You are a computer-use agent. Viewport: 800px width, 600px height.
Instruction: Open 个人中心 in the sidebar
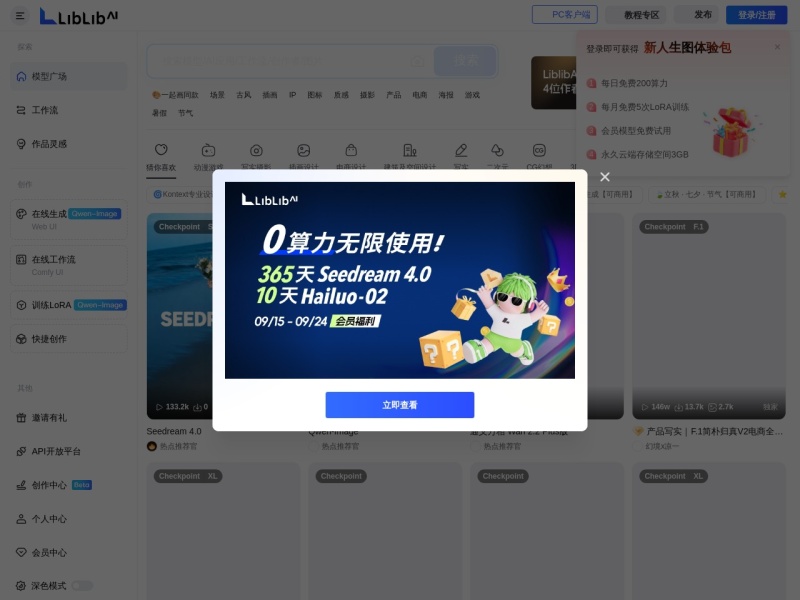pos(69,519)
